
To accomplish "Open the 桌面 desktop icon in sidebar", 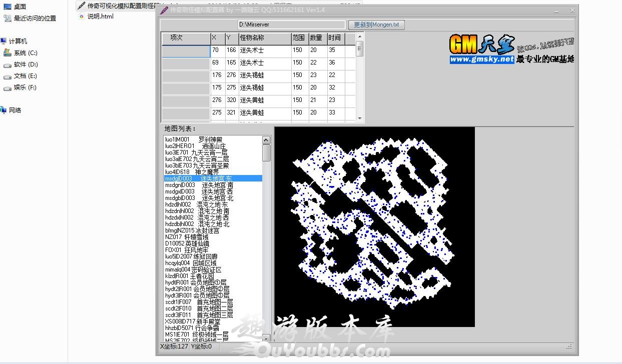I will [8, 6].
